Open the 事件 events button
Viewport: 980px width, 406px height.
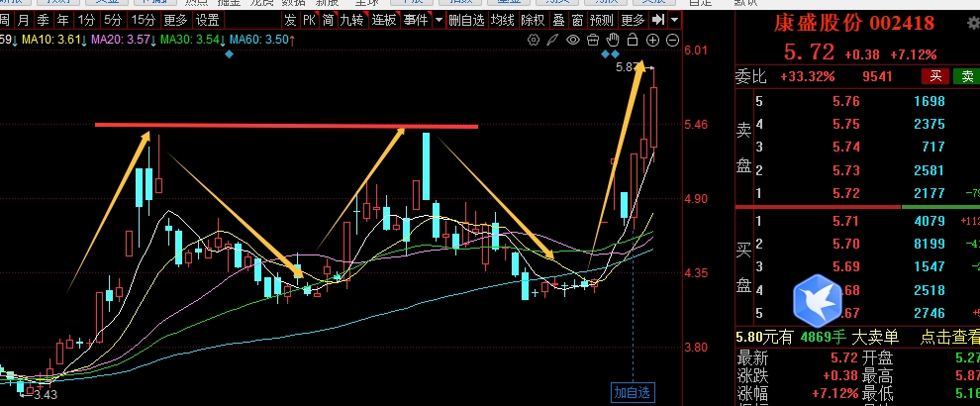tap(416, 20)
